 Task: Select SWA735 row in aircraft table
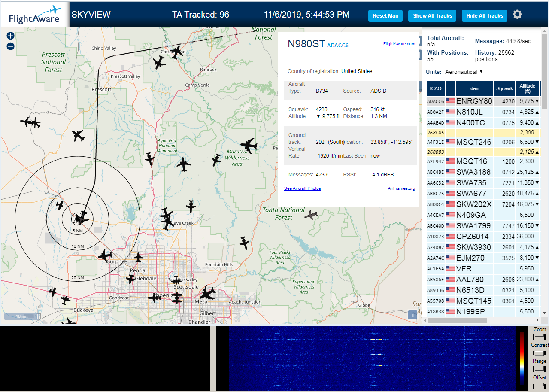pos(483,183)
